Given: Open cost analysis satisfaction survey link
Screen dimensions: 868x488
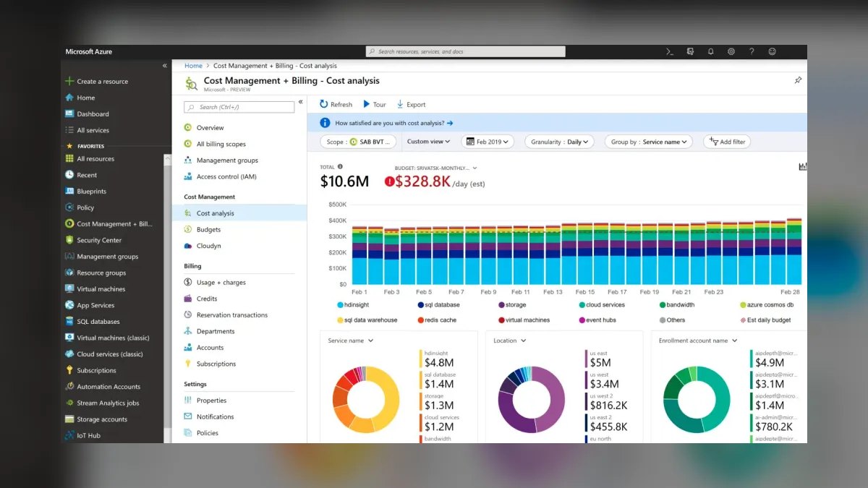Looking at the screenshot, I should click(394, 123).
